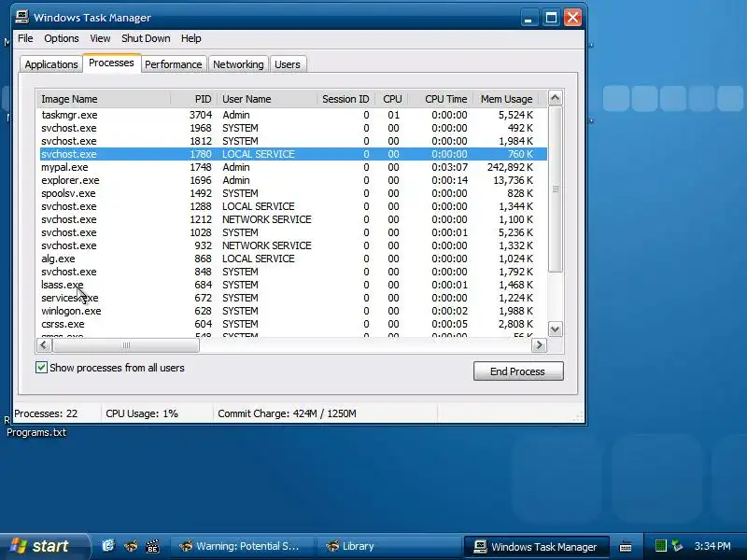This screenshot has height=560, width=747.
Task: Select the csrss.exe process
Action: click(293, 324)
